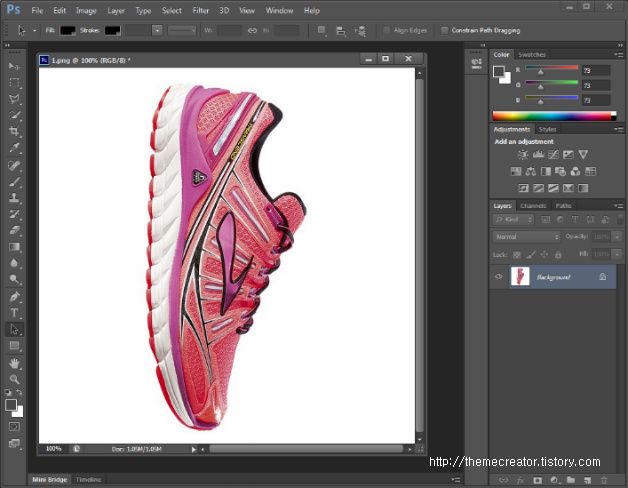Select the Rectangular Marquee tool
The height and width of the screenshot is (488, 628).
click(14, 83)
